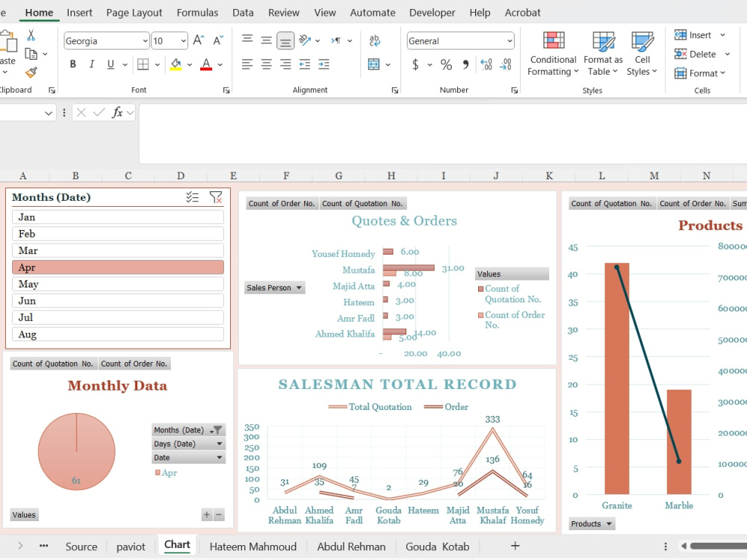Image resolution: width=747 pixels, height=560 pixels.
Task: Click Increase Decimal icon
Action: point(486,63)
